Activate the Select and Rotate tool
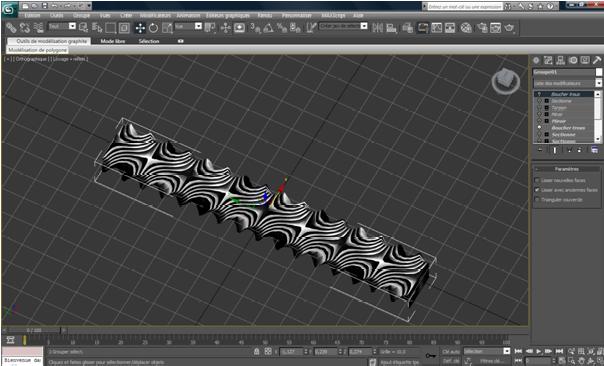The image size is (604, 366). click(153, 28)
